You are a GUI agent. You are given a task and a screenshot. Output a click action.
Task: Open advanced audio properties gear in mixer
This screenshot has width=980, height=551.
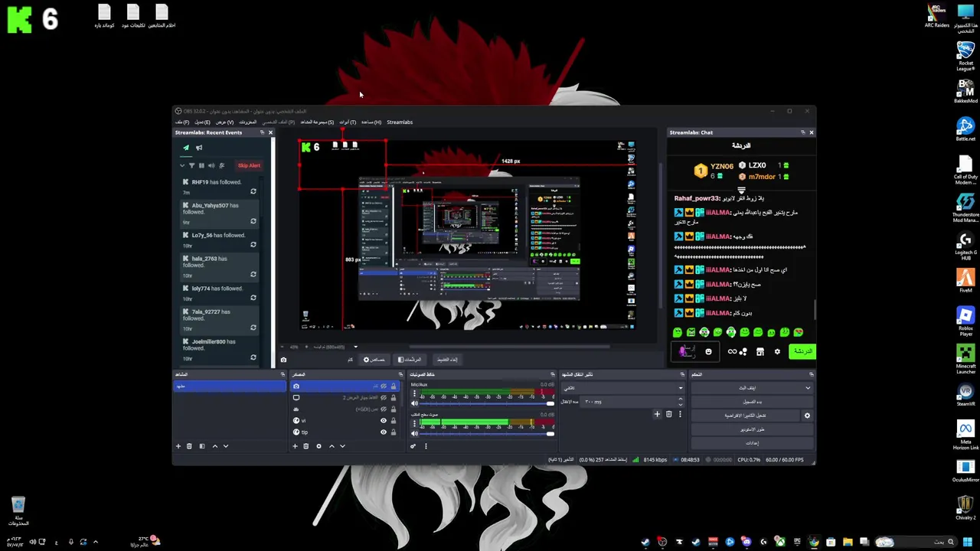pyautogui.click(x=413, y=446)
